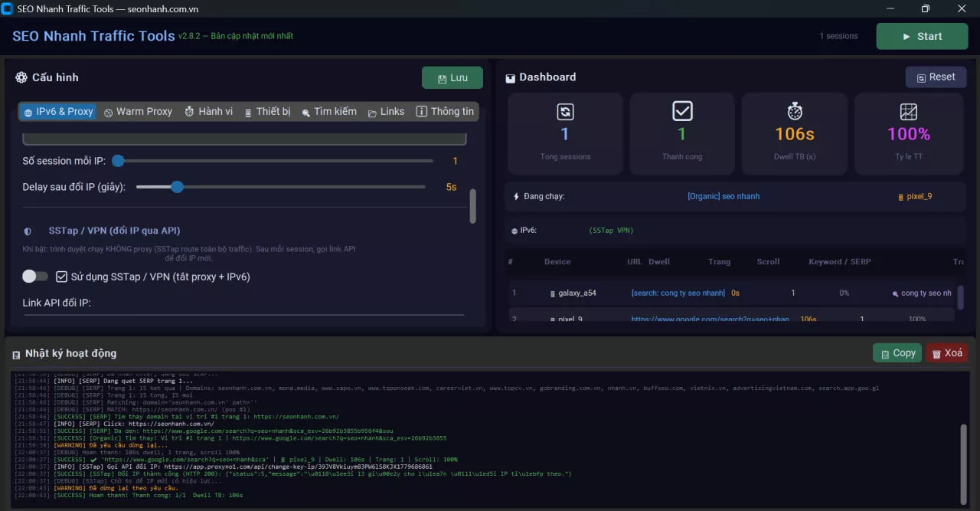Click the Ty le TT chart icon
The height and width of the screenshot is (511, 980).
(x=909, y=112)
